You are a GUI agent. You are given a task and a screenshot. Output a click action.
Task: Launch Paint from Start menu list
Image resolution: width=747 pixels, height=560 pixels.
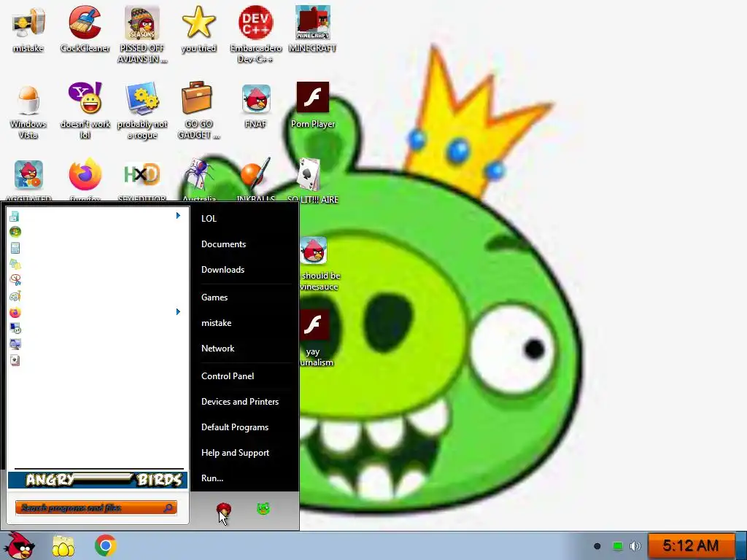(x=15, y=296)
